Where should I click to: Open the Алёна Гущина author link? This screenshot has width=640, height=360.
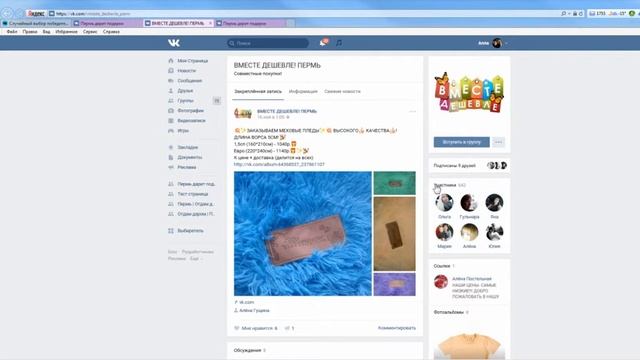254,311
